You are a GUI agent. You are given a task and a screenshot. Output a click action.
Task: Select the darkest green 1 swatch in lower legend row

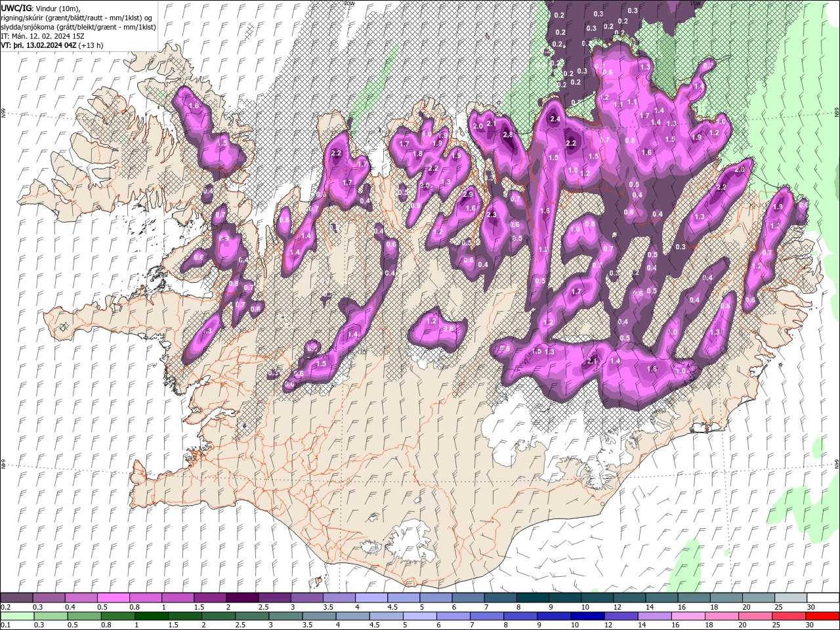[151, 616]
